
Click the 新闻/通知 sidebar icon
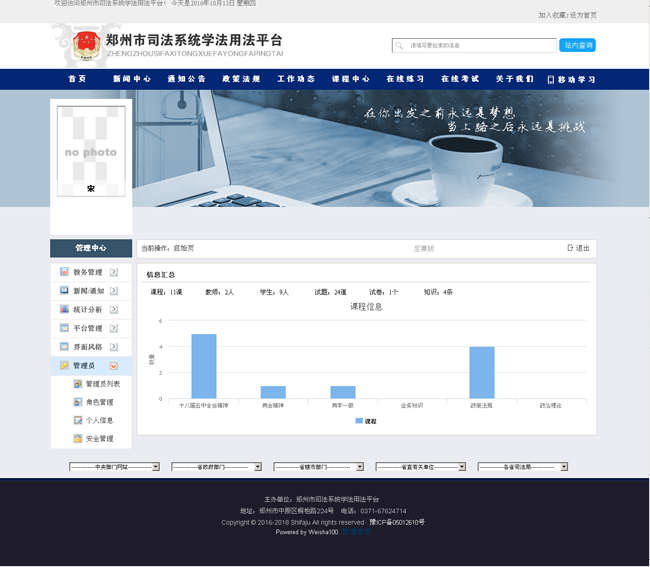tap(64, 291)
